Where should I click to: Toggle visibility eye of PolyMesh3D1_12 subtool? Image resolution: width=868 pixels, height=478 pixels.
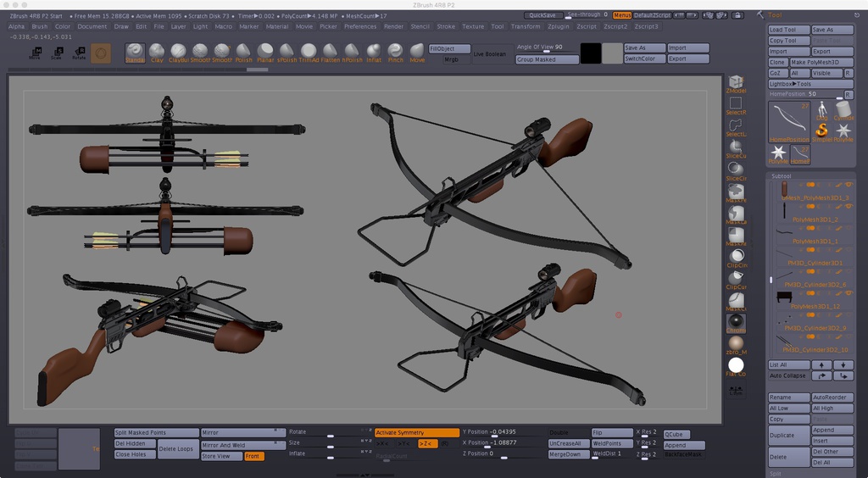(x=849, y=293)
